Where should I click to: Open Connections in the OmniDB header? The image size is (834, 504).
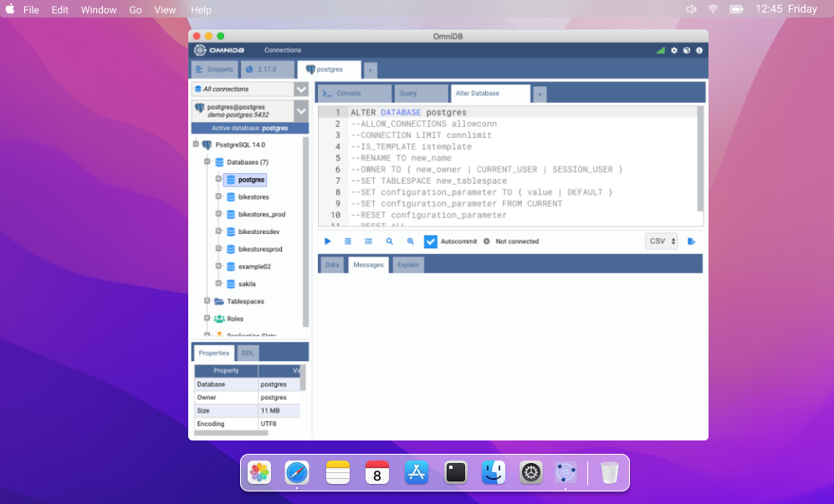tap(283, 50)
